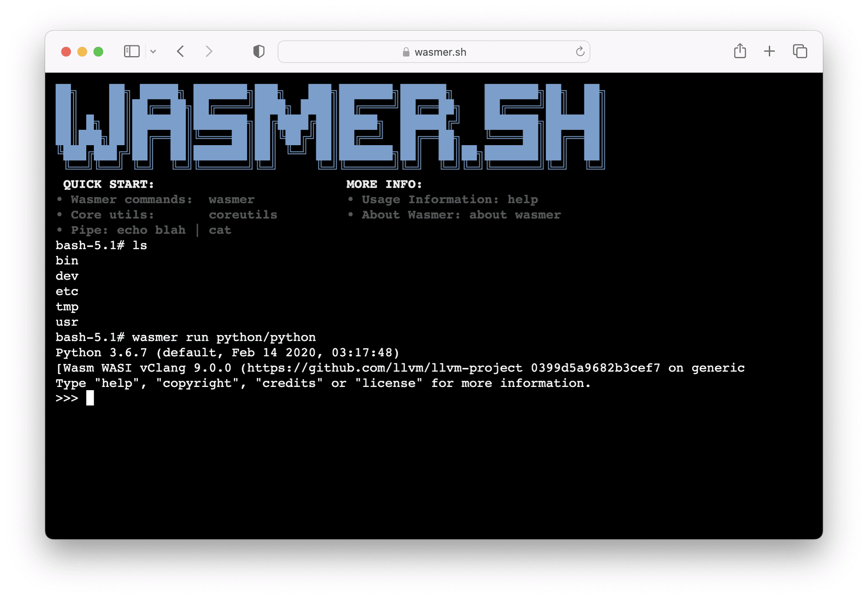
Task: Toggle the Safari sidebar icon
Action: [x=132, y=52]
